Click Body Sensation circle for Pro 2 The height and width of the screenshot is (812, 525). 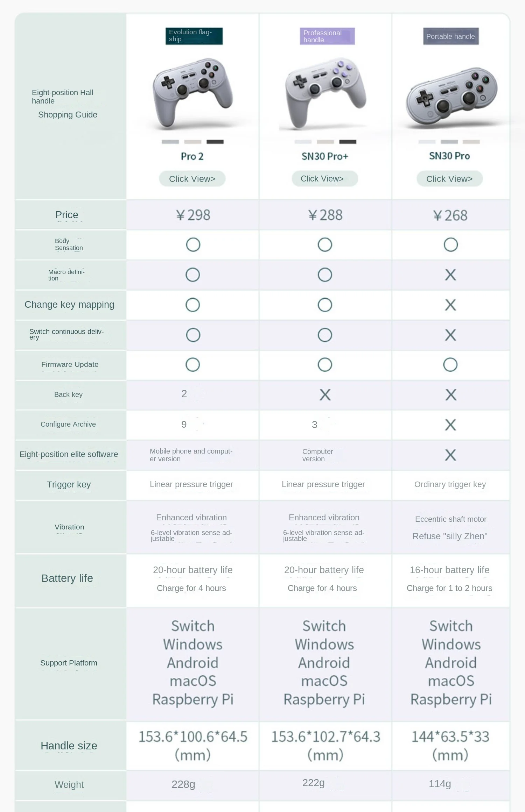(193, 245)
